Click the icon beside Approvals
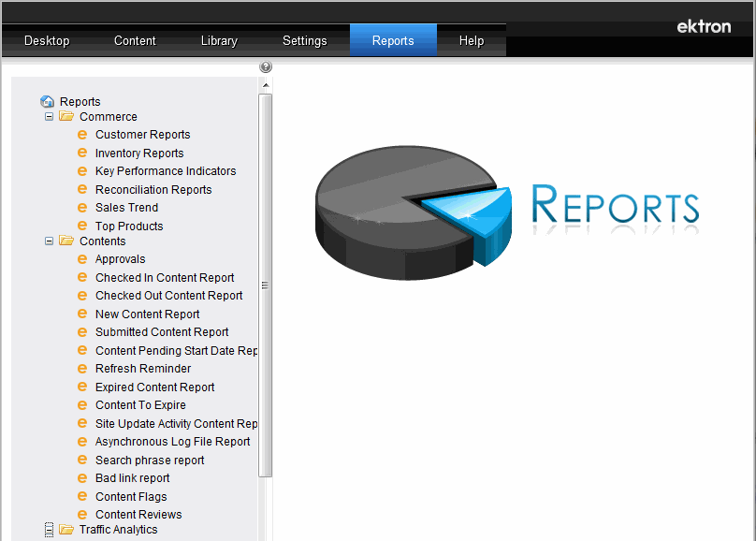This screenshot has width=756, height=541. (x=82, y=259)
